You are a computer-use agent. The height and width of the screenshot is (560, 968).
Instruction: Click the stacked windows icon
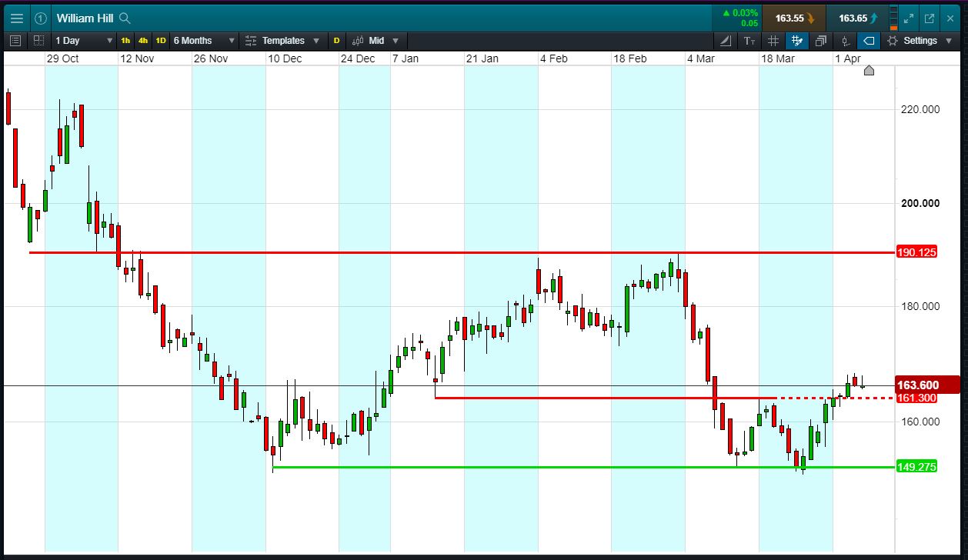pos(821,41)
